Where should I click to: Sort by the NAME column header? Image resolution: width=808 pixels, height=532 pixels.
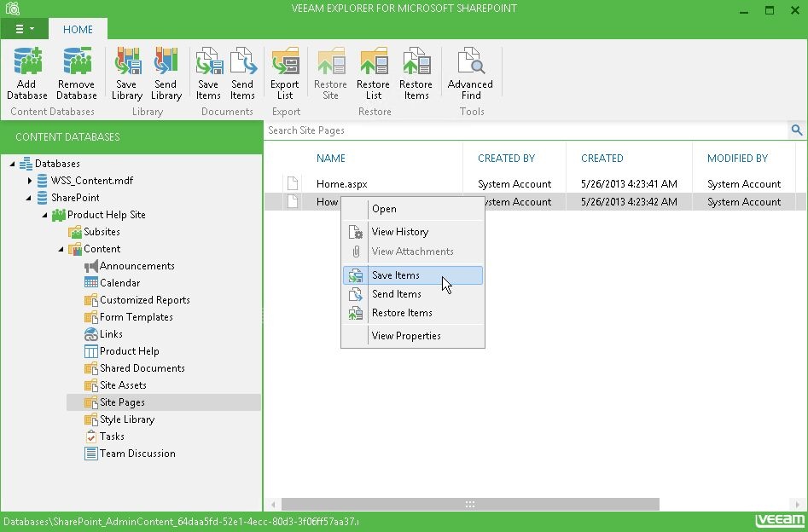point(331,158)
